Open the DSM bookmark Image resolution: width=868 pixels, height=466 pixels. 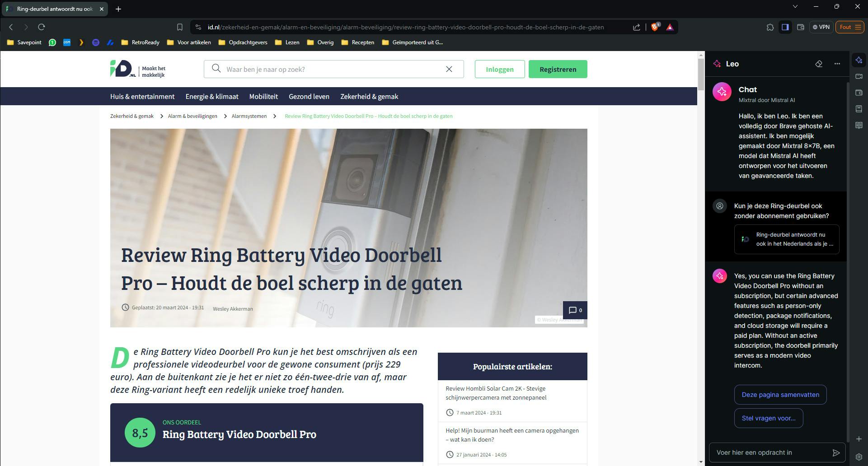click(x=67, y=42)
